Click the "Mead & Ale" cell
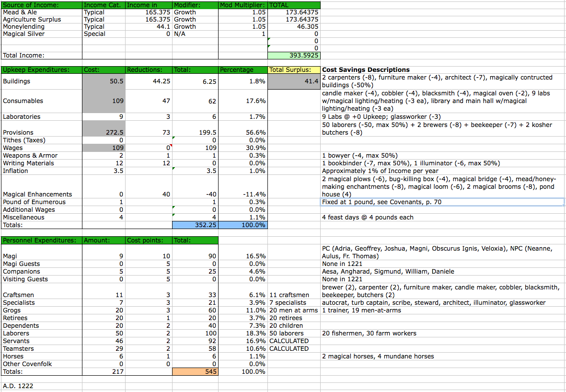Image resolution: width=566 pixels, height=392 pixels. [42, 12]
